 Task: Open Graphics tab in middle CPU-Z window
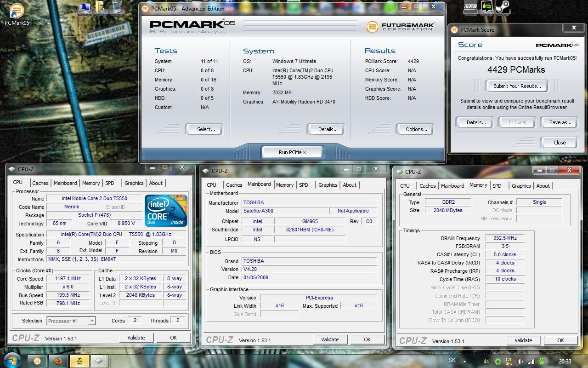coord(328,185)
